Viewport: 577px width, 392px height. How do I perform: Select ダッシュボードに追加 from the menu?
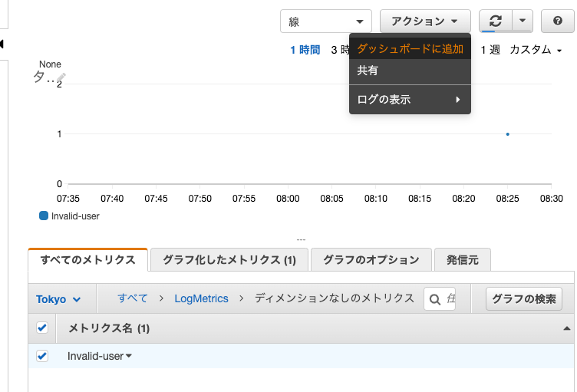coord(410,48)
